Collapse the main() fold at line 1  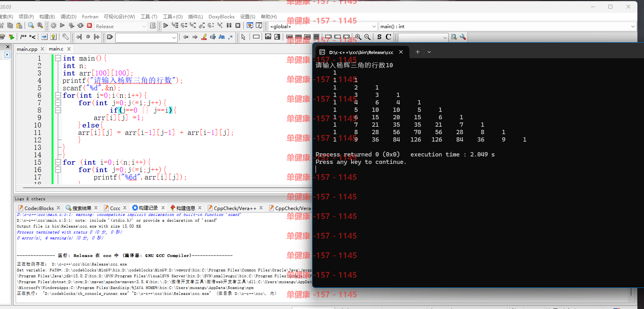(58, 58)
